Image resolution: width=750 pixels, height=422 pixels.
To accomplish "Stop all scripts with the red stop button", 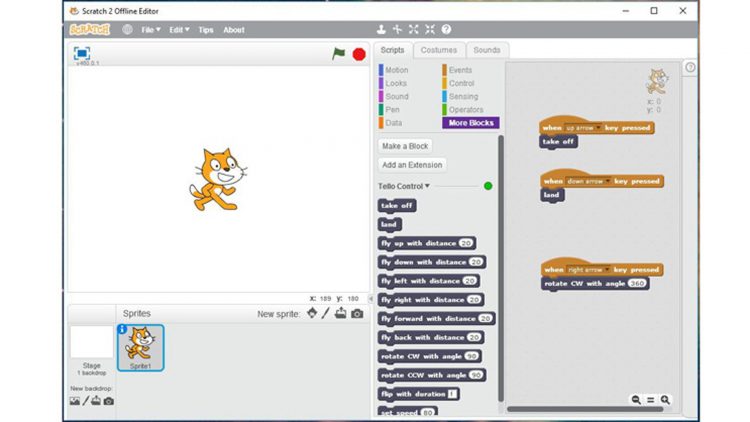I will (359, 54).
